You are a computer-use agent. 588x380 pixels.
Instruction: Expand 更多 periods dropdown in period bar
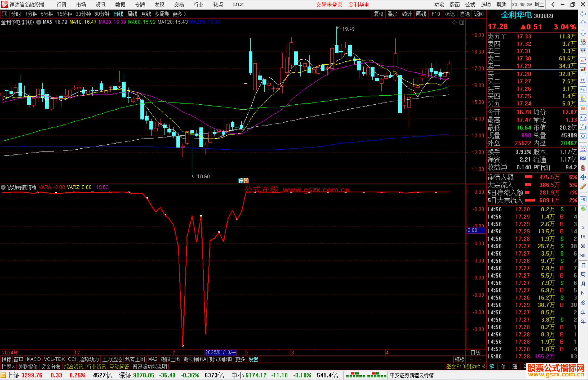(x=179, y=14)
